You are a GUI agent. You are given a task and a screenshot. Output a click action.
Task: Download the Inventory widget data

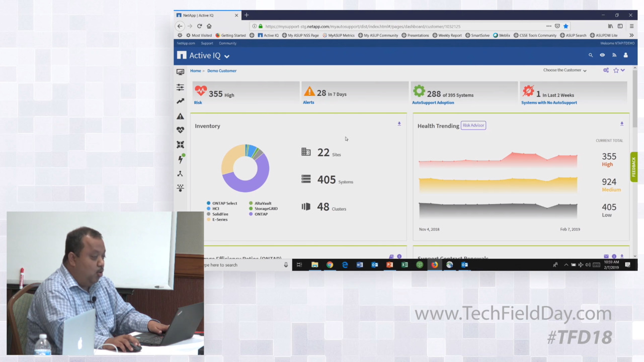pyautogui.click(x=399, y=124)
